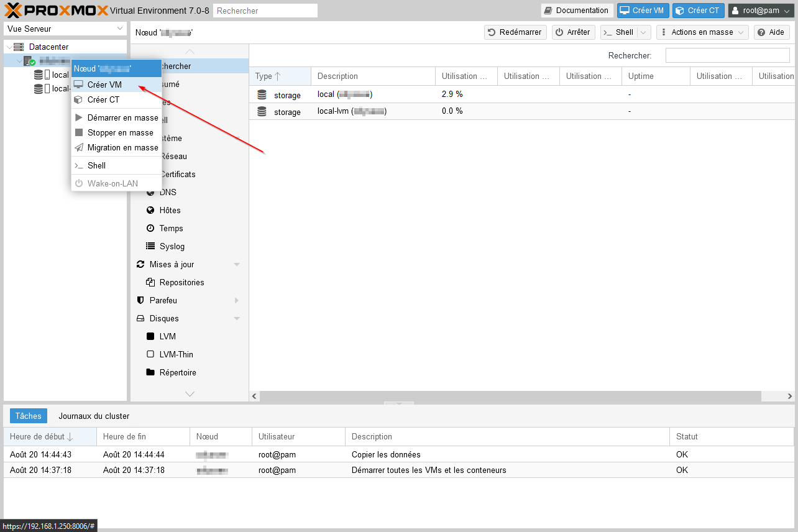Viewport: 798px width, 532px height.
Task: Click the Repositories files icon
Action: point(150,282)
